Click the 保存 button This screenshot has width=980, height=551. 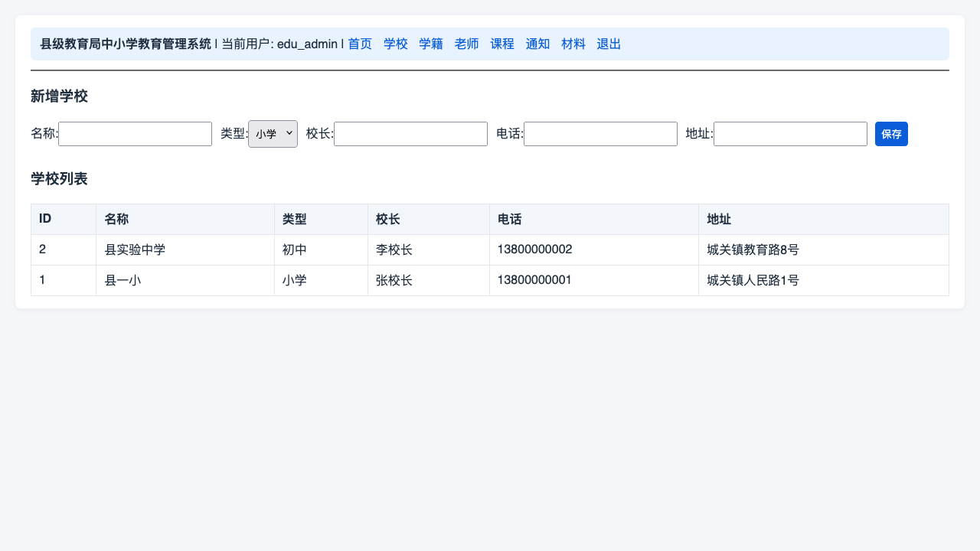[891, 134]
